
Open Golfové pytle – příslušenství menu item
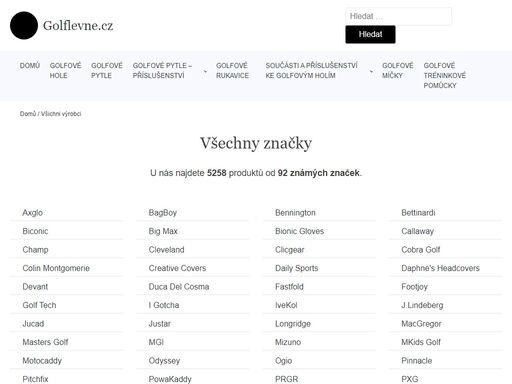click(x=162, y=71)
